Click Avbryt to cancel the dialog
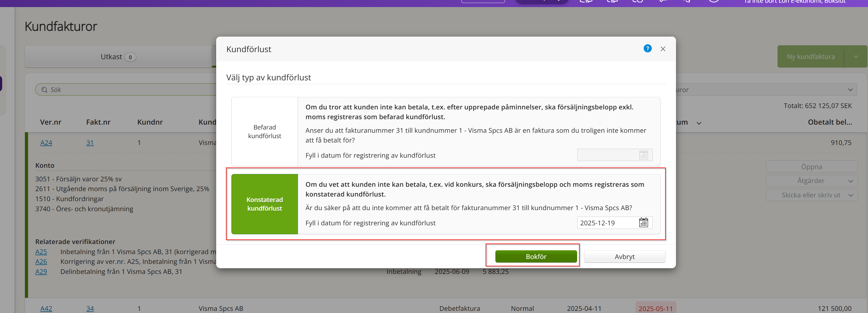Screen dimensions: 868x313 [624, 256]
